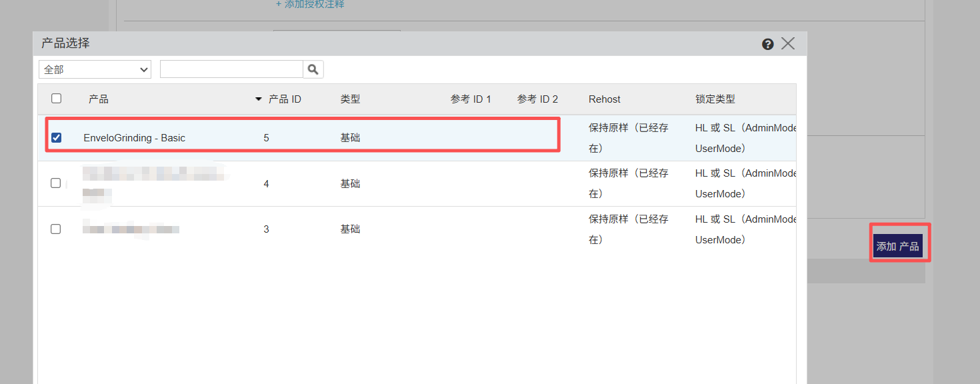This screenshot has width=980, height=384.
Task: Close the product selection dialog
Action: coord(788,44)
